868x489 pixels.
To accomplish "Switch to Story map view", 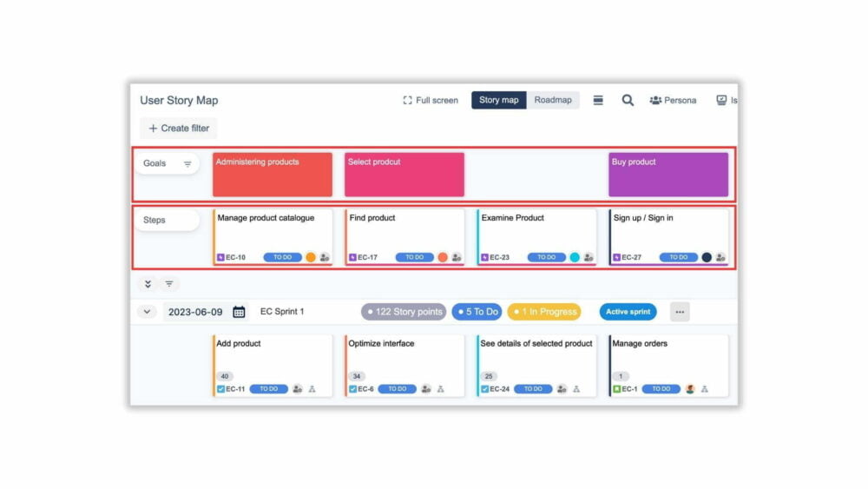I will [498, 100].
